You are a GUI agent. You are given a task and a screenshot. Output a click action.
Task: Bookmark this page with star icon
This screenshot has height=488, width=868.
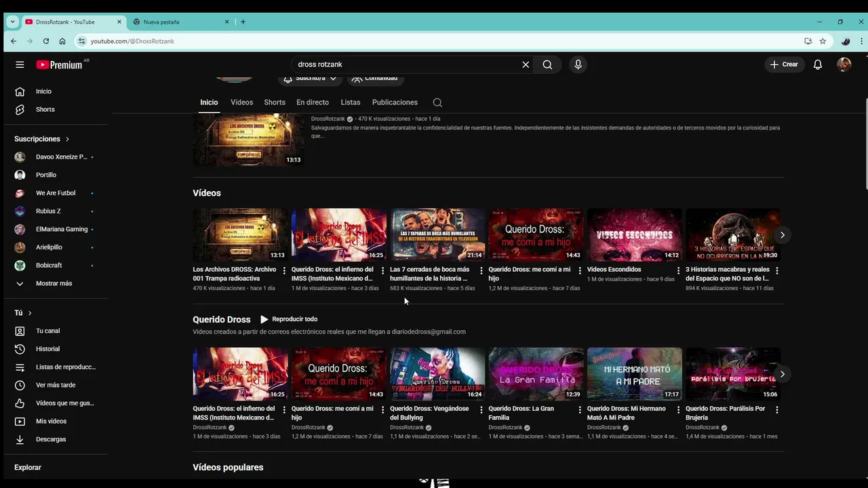pos(823,41)
